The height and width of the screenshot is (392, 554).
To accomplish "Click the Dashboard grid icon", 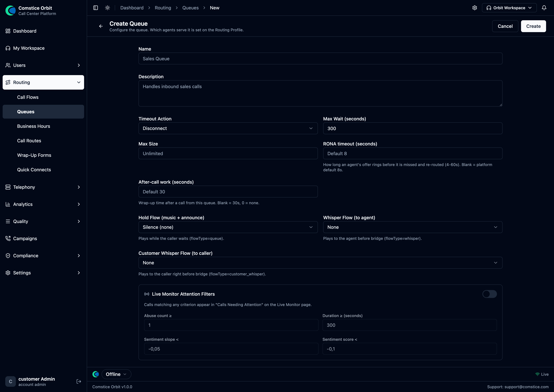I will tap(8, 31).
